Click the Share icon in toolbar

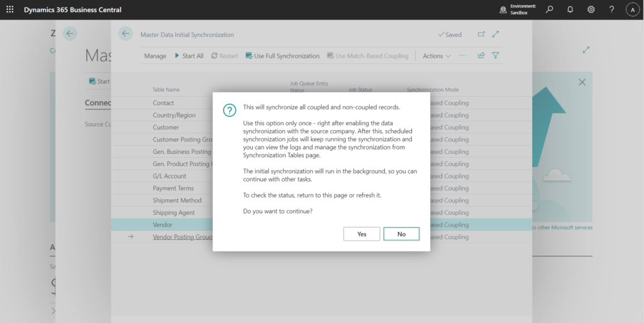coord(481,55)
